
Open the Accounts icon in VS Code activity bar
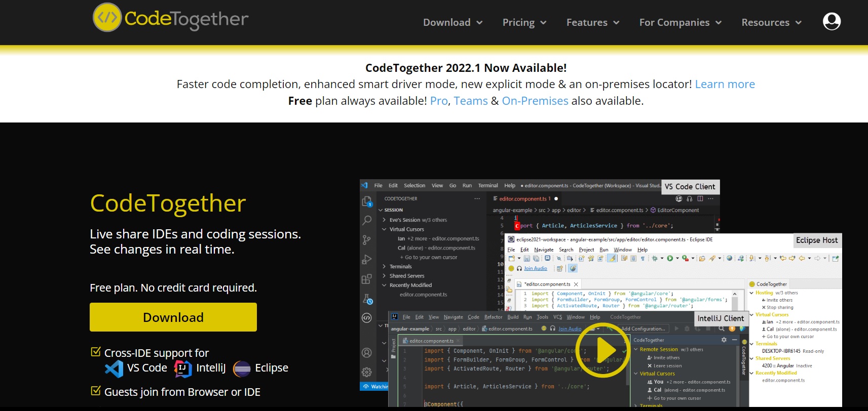coord(367,353)
